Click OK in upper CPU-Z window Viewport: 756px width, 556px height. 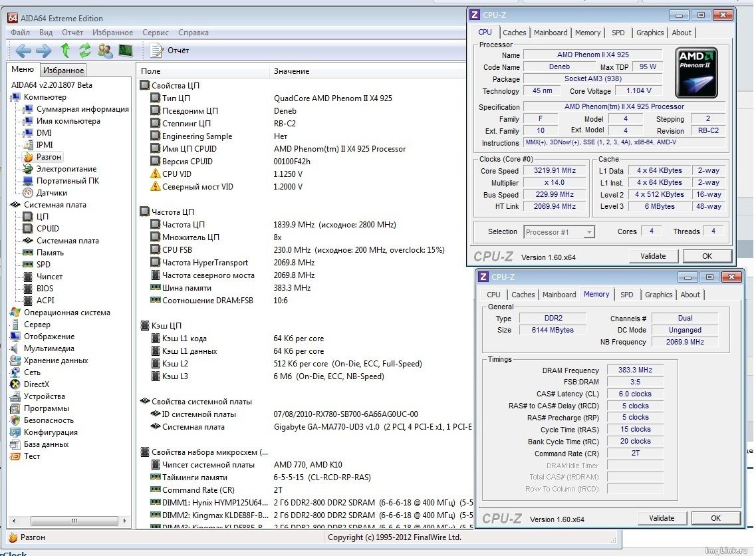pyautogui.click(x=707, y=256)
